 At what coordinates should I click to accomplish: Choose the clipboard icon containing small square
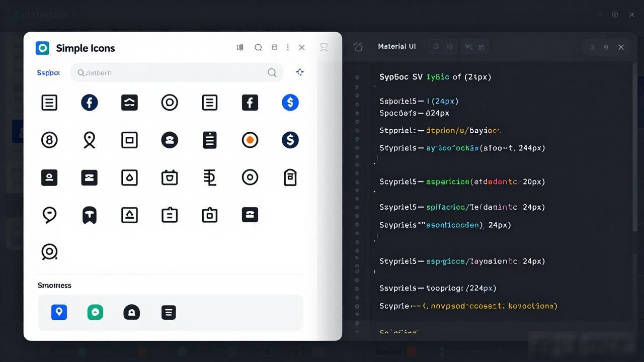point(210,215)
